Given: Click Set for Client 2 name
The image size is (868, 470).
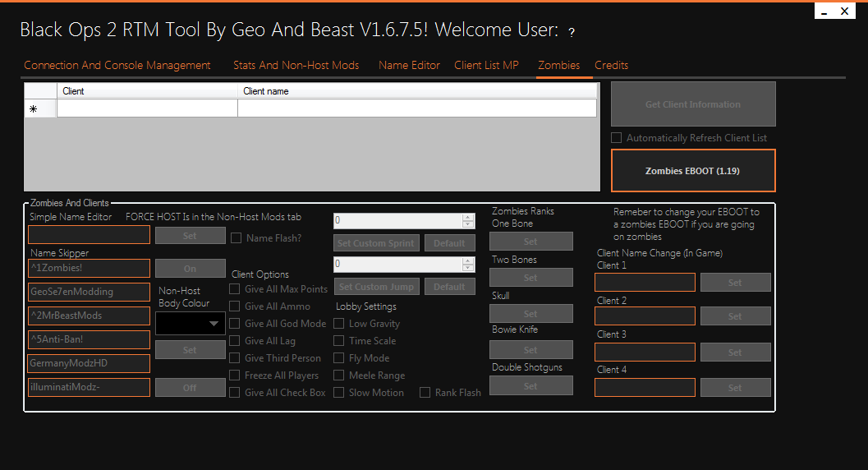Looking at the screenshot, I should 735,316.
